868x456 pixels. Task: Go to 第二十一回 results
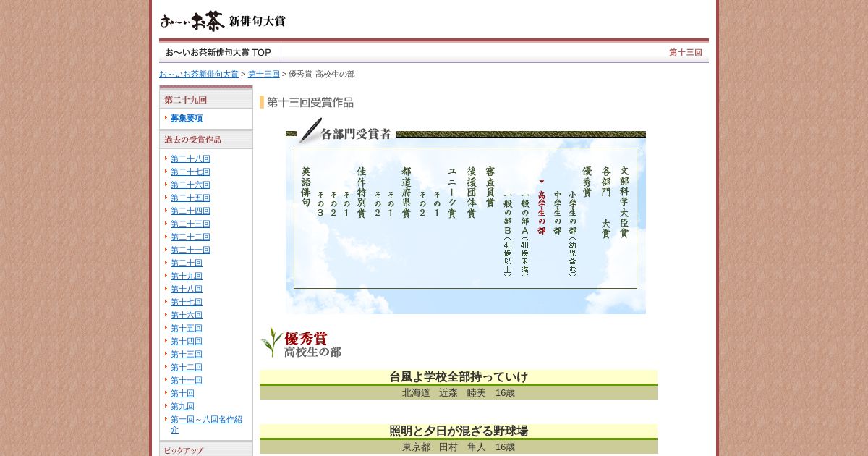pyautogui.click(x=190, y=250)
